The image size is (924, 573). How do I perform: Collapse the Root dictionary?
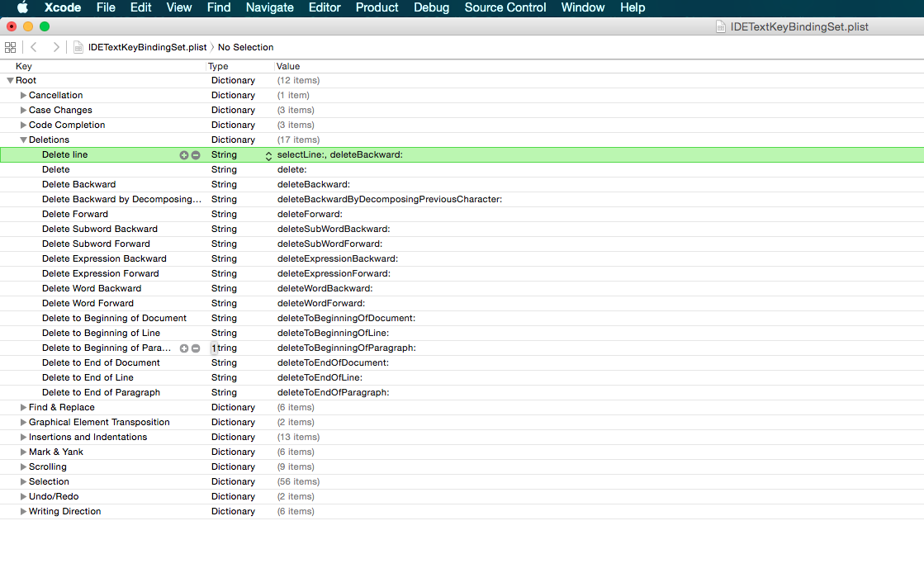[x=10, y=81]
